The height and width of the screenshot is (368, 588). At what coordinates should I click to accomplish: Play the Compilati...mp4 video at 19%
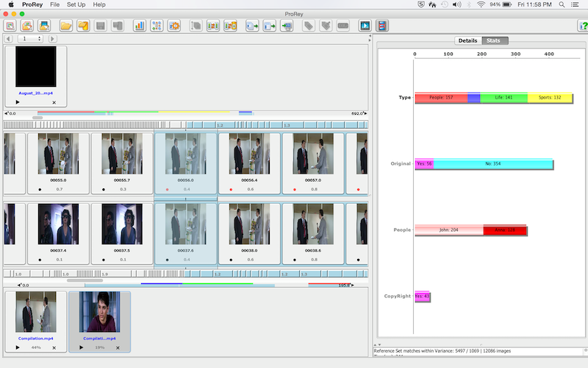pyautogui.click(x=82, y=347)
